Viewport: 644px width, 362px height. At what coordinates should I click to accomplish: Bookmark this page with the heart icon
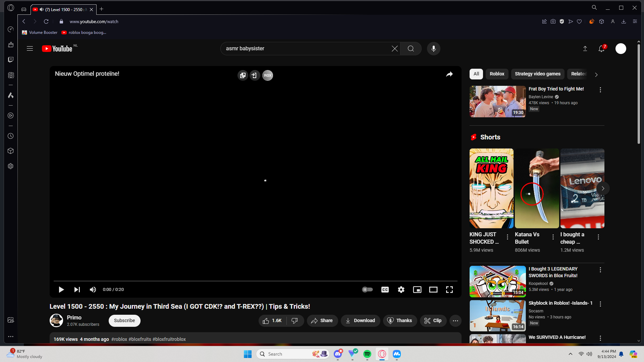579,21
